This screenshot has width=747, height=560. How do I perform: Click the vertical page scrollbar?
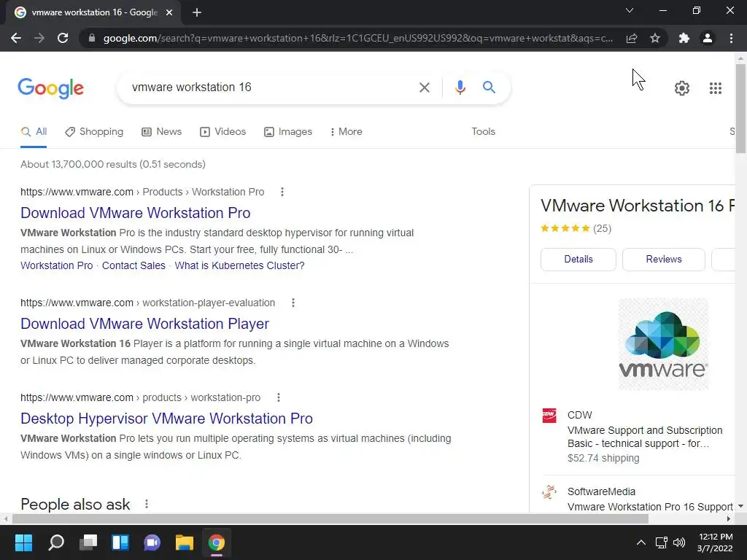click(741, 109)
